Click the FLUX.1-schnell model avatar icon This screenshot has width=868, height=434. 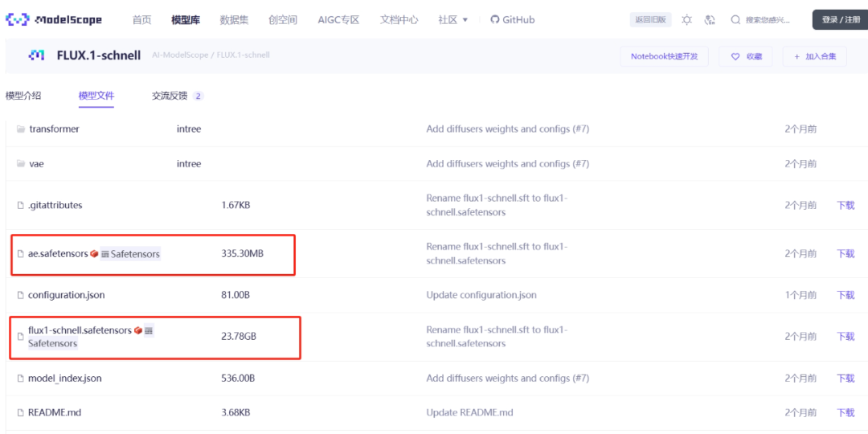coord(37,55)
